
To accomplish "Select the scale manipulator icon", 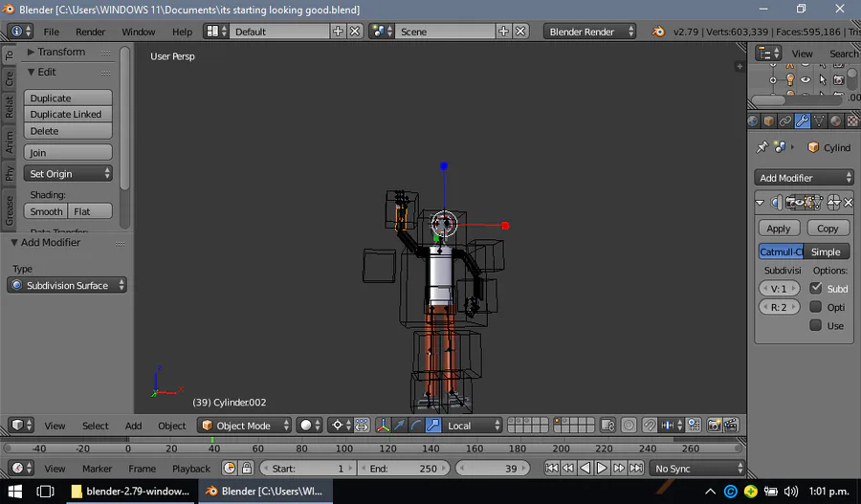I will click(433, 425).
